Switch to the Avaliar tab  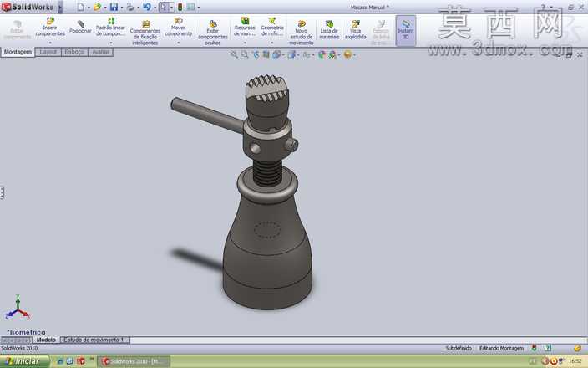tap(100, 52)
